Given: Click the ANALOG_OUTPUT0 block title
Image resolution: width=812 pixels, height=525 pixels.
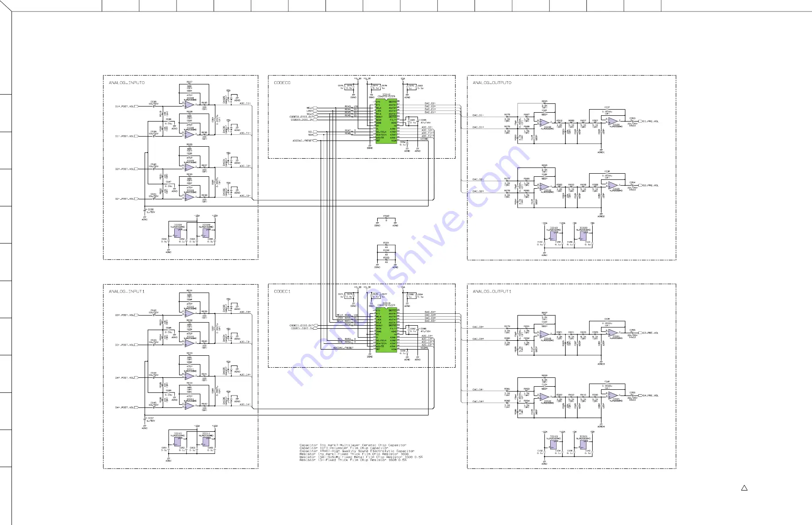Looking at the screenshot, I should pyautogui.click(x=492, y=83).
